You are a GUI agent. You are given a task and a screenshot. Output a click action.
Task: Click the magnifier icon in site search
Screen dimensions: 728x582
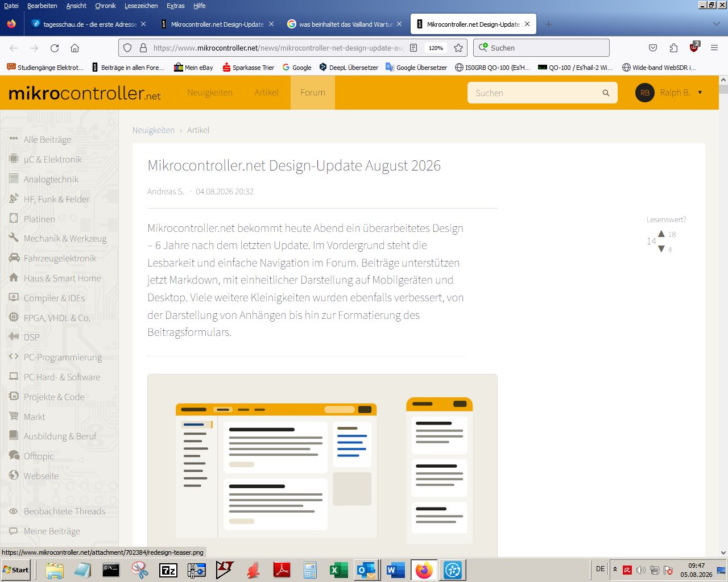pyautogui.click(x=606, y=93)
